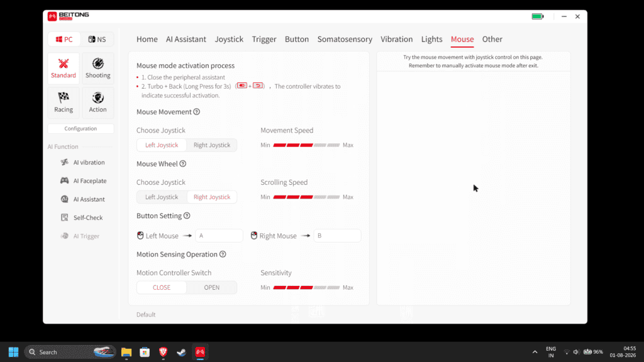Switch to Trigger tab
This screenshot has width=644, height=362.
point(264,39)
